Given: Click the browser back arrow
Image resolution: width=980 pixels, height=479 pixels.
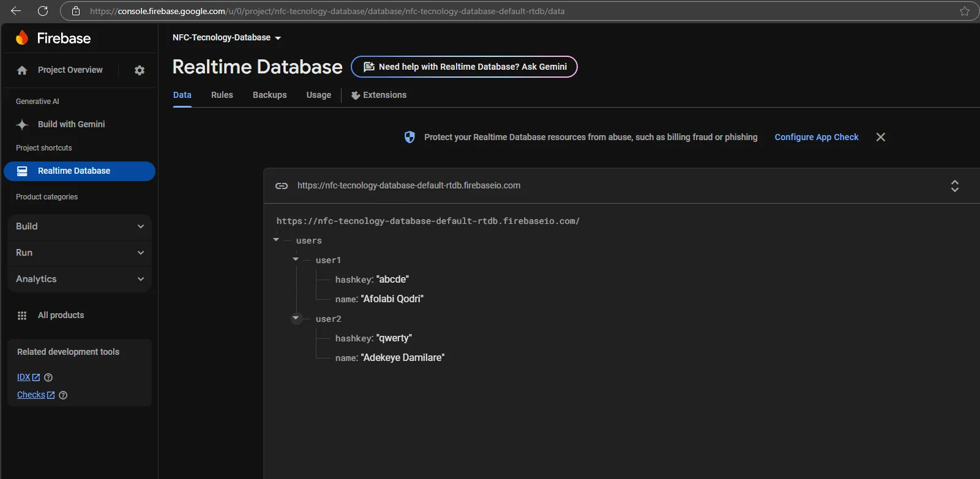Looking at the screenshot, I should coord(16,11).
